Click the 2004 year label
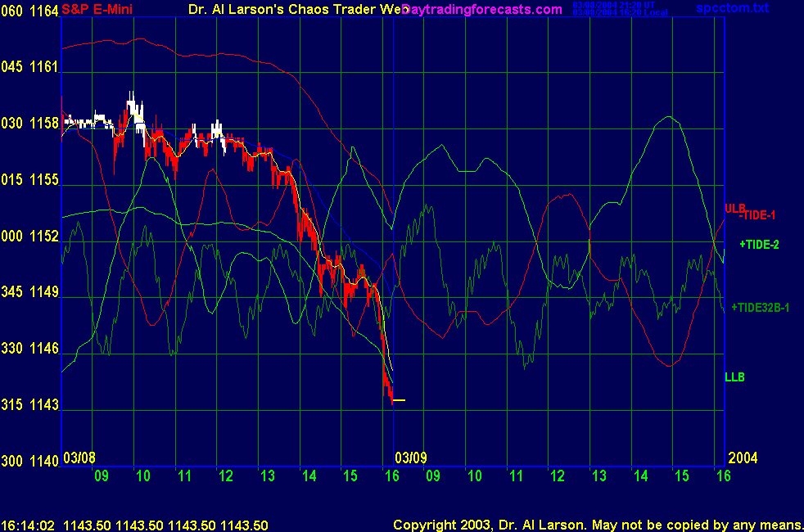 pos(742,457)
